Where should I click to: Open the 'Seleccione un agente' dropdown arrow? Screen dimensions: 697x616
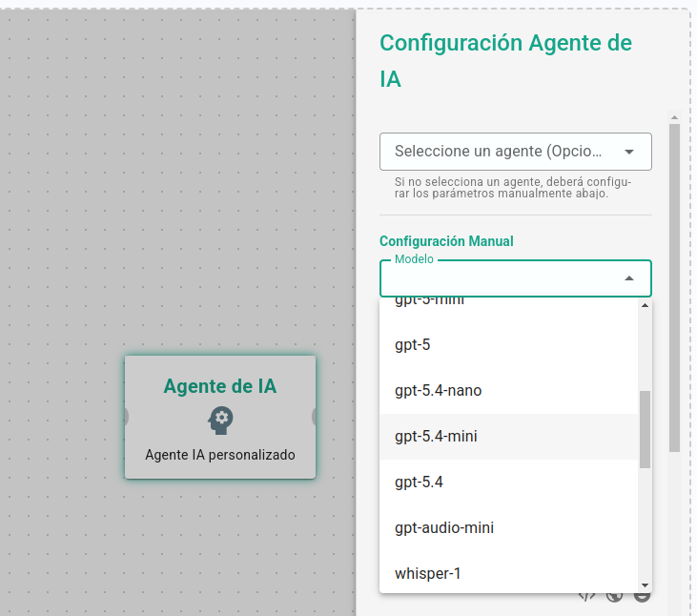click(629, 152)
